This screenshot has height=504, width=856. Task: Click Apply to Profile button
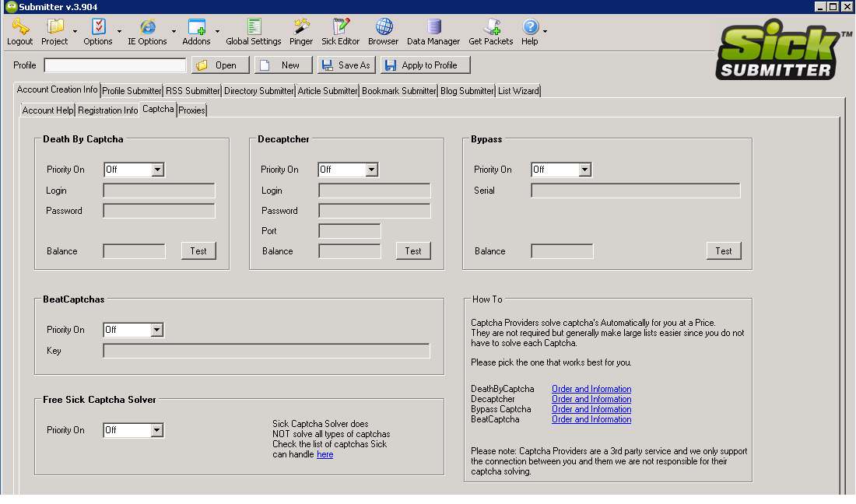pyautogui.click(x=425, y=65)
